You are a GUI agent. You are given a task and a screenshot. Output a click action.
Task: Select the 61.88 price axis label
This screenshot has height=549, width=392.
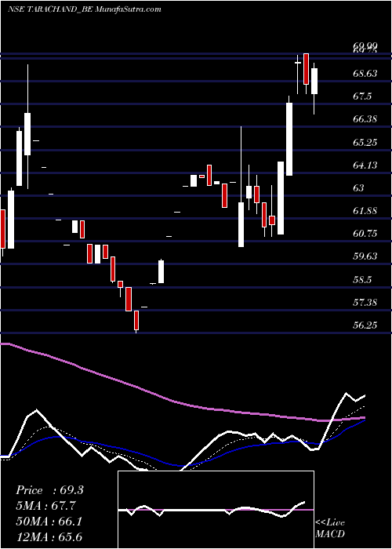point(365,211)
